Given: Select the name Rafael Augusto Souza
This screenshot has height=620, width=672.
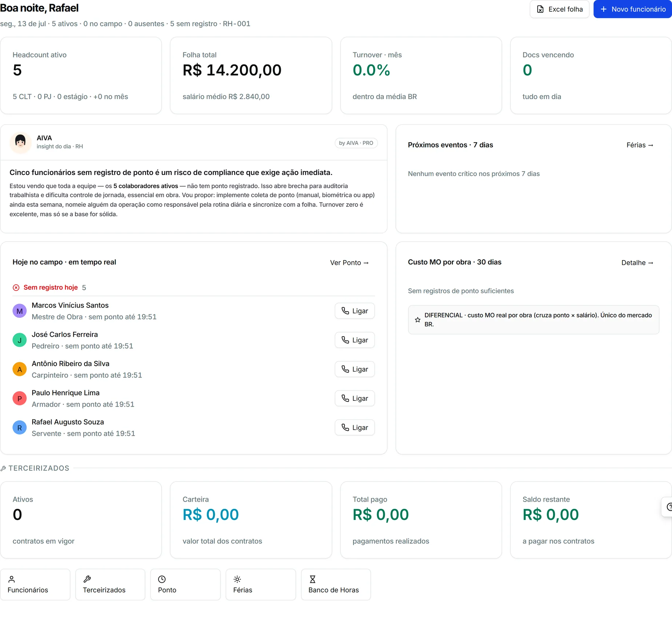Looking at the screenshot, I should [x=68, y=422].
